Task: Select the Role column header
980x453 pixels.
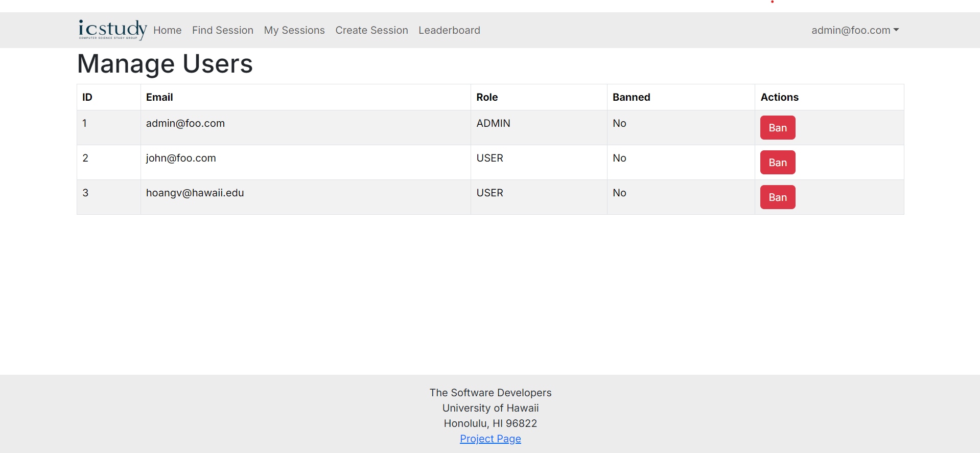Action: pyautogui.click(x=486, y=97)
